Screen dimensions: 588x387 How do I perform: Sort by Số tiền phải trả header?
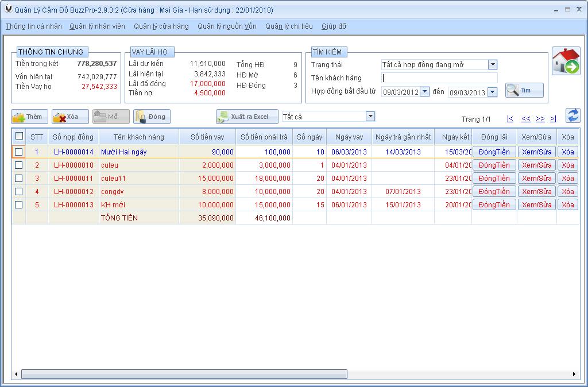pos(264,137)
